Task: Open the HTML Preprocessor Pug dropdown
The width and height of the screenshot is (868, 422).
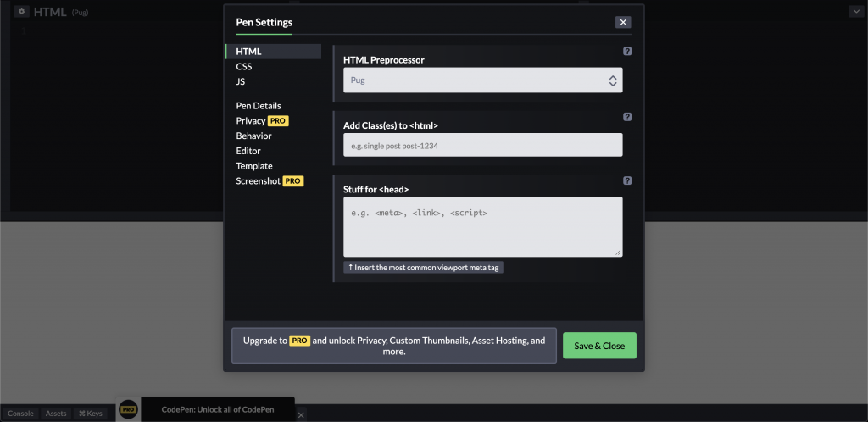Action: [482, 81]
